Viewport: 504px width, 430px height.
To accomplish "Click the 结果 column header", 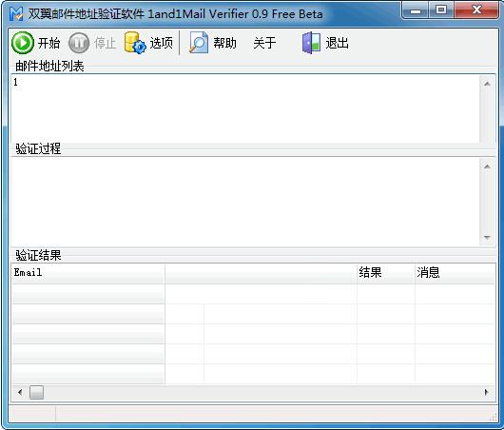I will pos(386,273).
